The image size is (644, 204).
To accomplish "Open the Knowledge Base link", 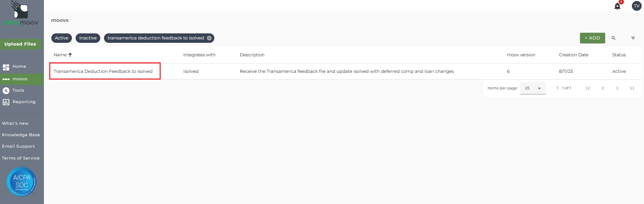I will (x=21, y=135).
